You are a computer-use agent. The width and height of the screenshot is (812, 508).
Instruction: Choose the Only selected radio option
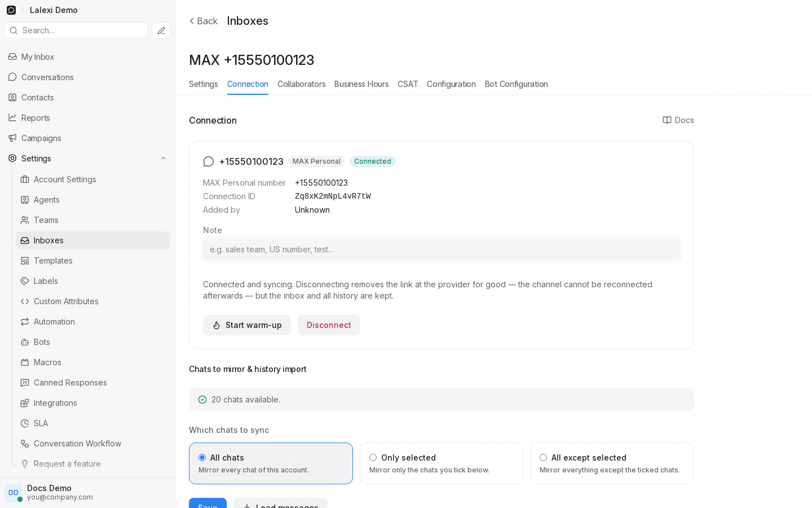click(373, 458)
